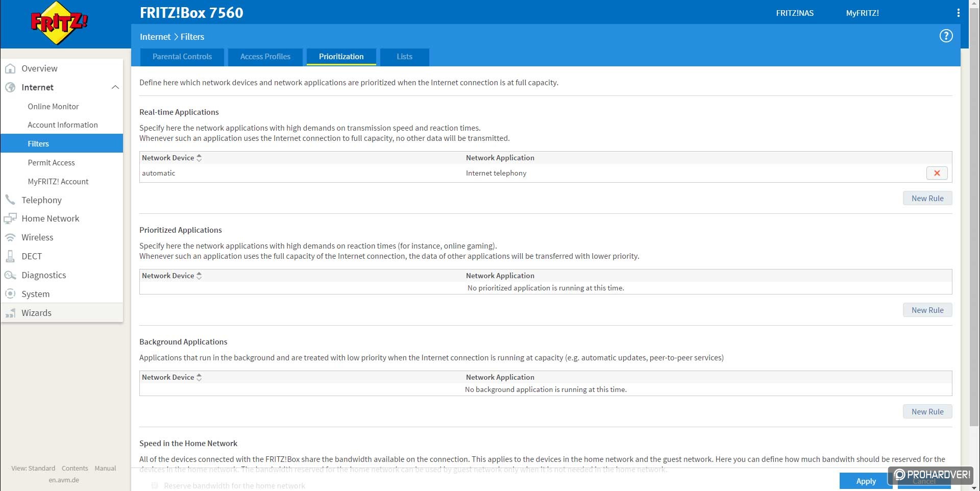Click the Internet breadcrumb link
This screenshot has height=491, width=980.
155,37
